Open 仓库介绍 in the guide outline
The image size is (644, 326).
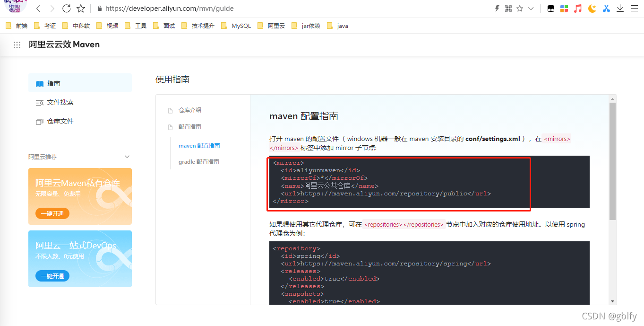190,110
